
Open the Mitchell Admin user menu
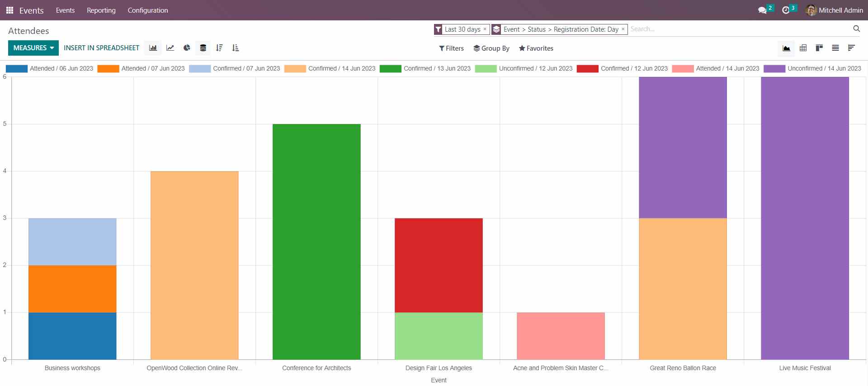click(834, 10)
